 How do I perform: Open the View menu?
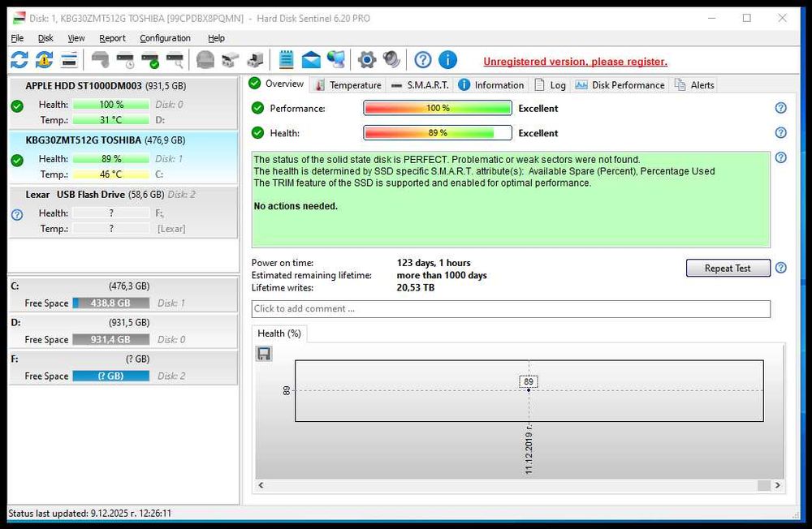coord(76,38)
